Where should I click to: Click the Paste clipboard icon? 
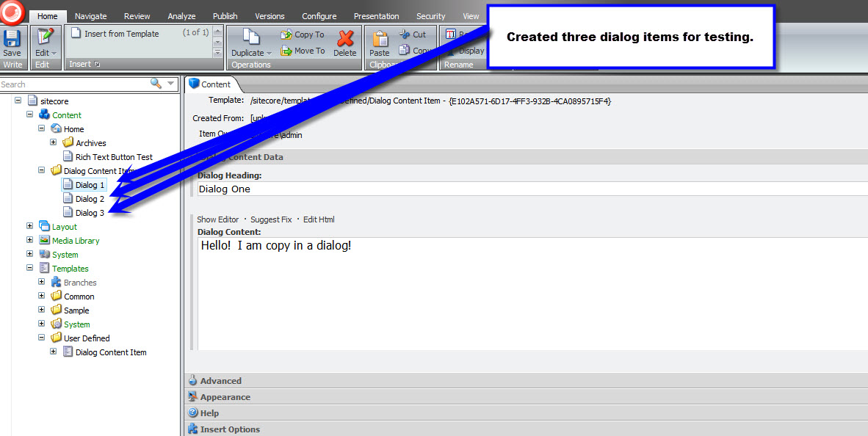380,40
